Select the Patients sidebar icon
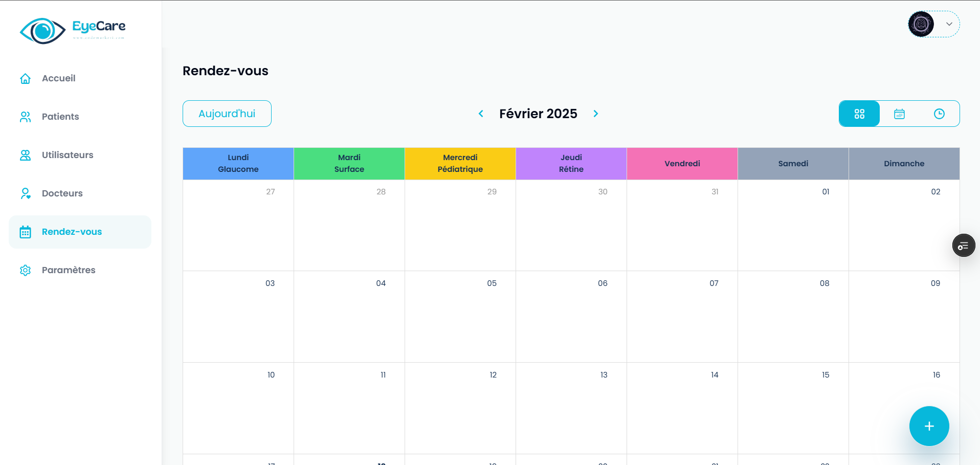980x465 pixels. click(25, 117)
